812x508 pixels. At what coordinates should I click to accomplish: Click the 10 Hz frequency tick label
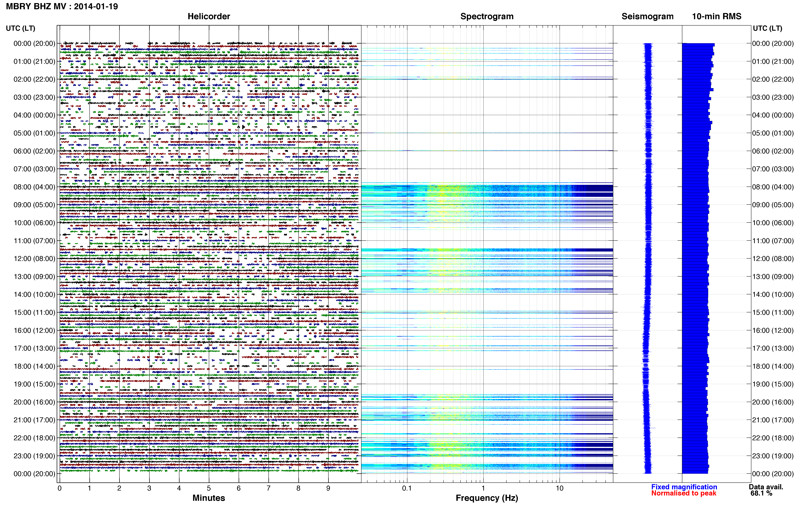559,488
